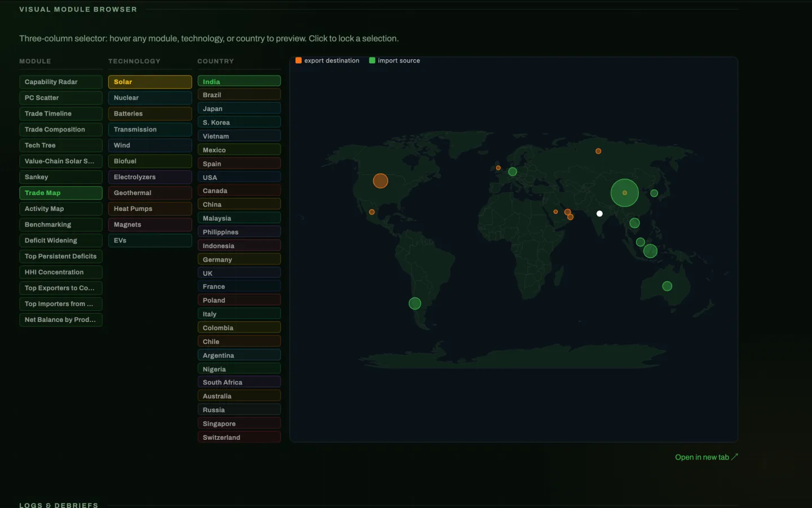This screenshot has height=508, width=812.
Task: Click the orange bubble over Russia
Action: point(598,151)
